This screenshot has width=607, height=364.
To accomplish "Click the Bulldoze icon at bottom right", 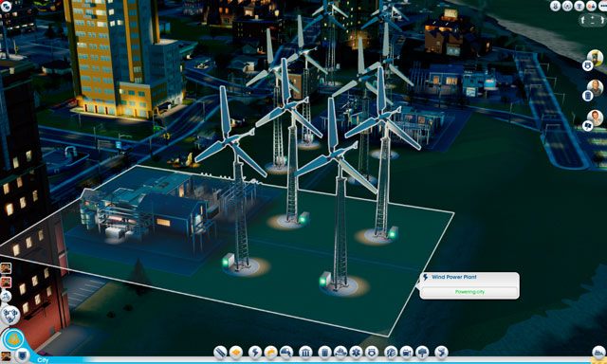I will click(x=598, y=352).
